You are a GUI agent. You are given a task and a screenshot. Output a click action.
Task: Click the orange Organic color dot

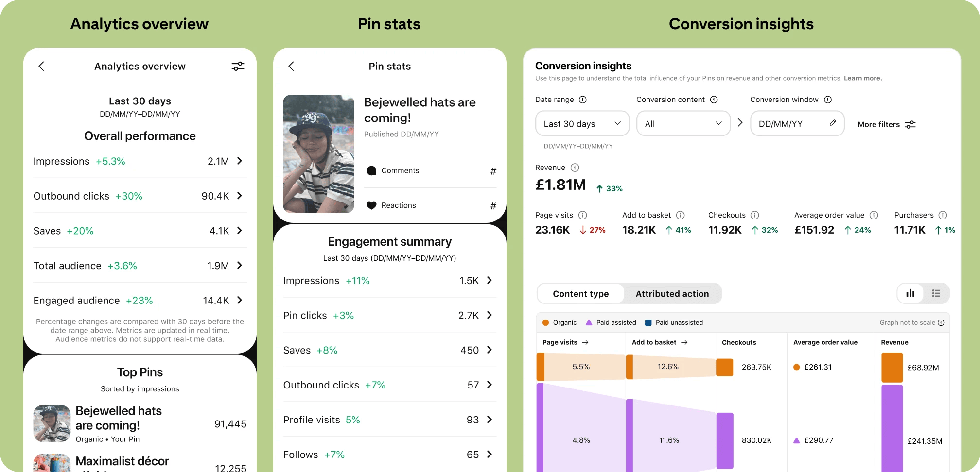point(545,322)
